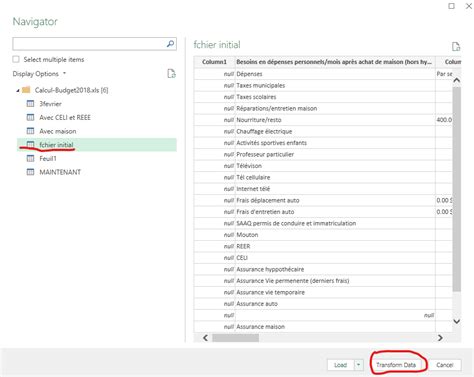Click the Nourriture/resto cell
This screenshot has height=377, width=474.
[335, 120]
